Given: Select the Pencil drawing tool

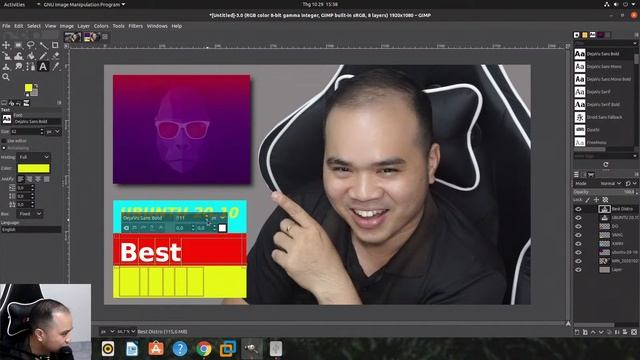Looking at the screenshot, I should (x=43, y=56).
